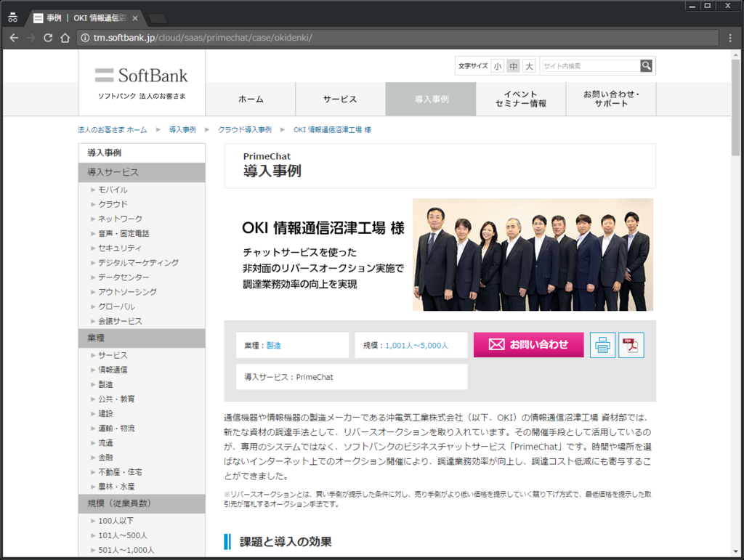Select ネットワーク in the sidebar

tap(120, 219)
